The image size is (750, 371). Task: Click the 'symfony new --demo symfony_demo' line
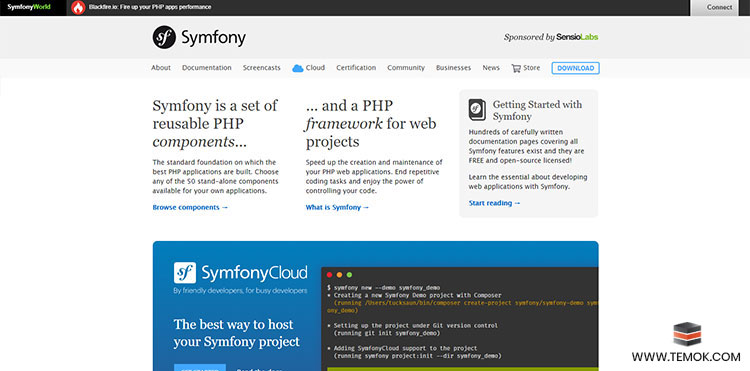(x=384, y=288)
